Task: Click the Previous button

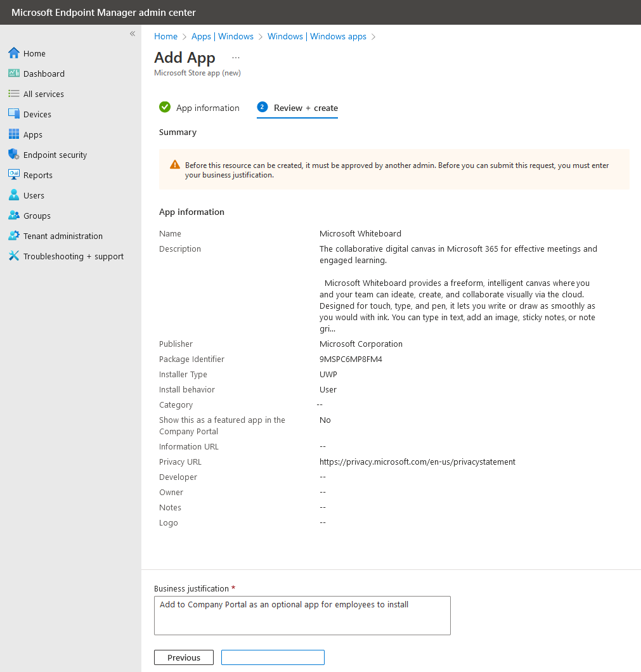Action: [184, 657]
